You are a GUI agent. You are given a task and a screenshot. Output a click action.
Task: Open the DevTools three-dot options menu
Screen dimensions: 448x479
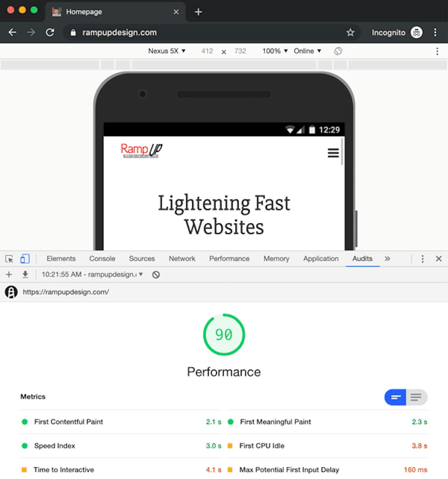pyautogui.click(x=422, y=259)
